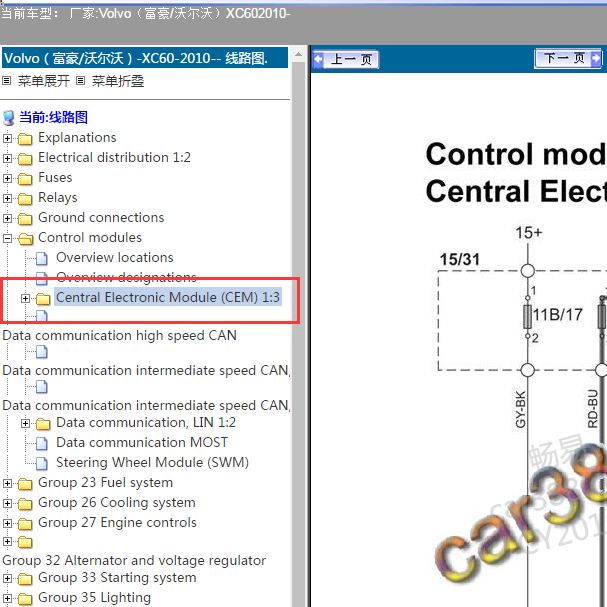This screenshot has height=607, width=607.
Task: Click the Fuses folder icon
Action: (x=25, y=178)
